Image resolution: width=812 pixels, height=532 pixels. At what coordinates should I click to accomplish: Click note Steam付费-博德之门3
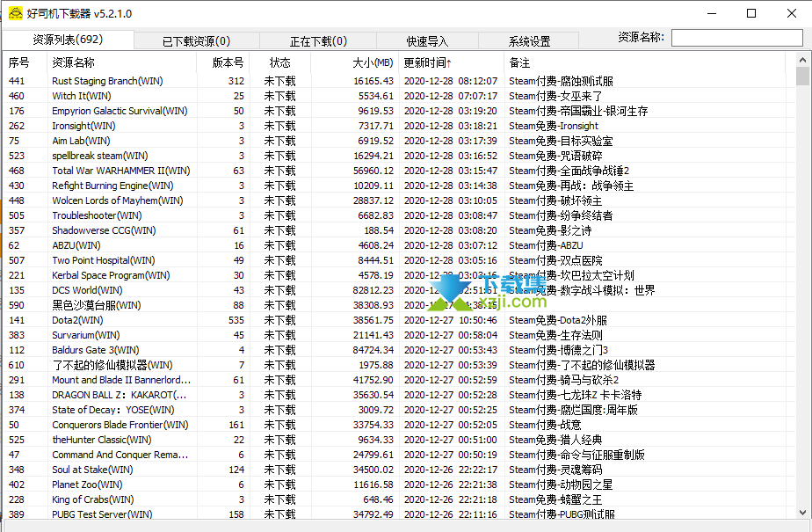tap(558, 351)
